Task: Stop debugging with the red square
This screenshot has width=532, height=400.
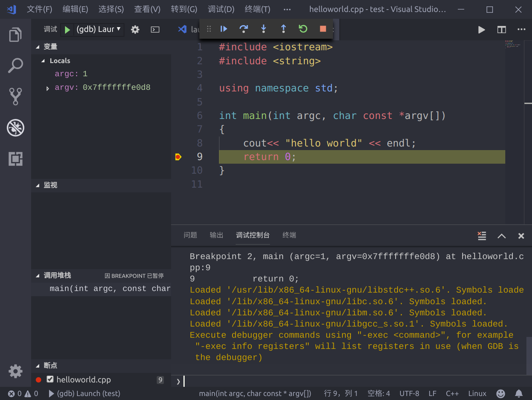Action: pos(323,29)
